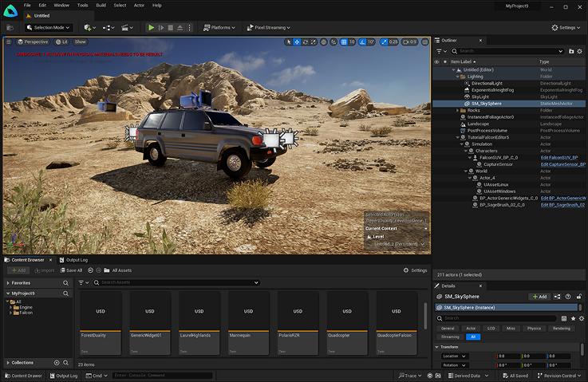Toggle rotation angle snapping
588x382 pixels.
362,42
